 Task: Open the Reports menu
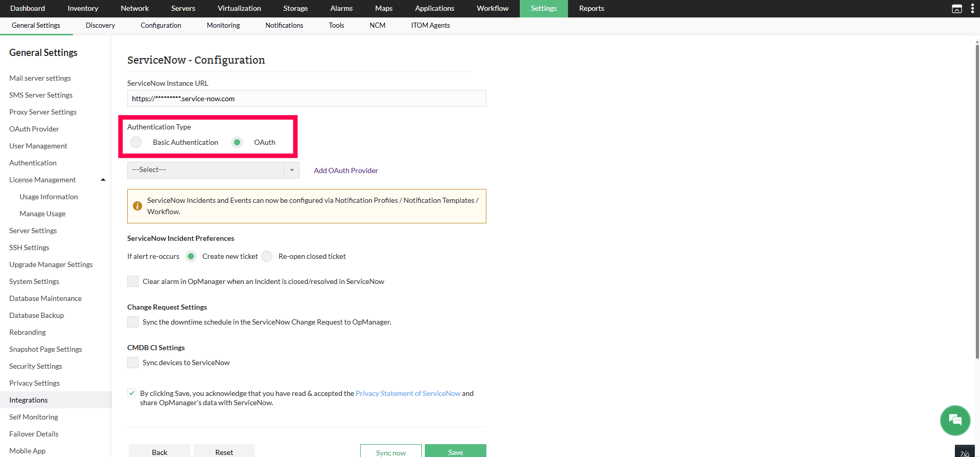click(592, 8)
